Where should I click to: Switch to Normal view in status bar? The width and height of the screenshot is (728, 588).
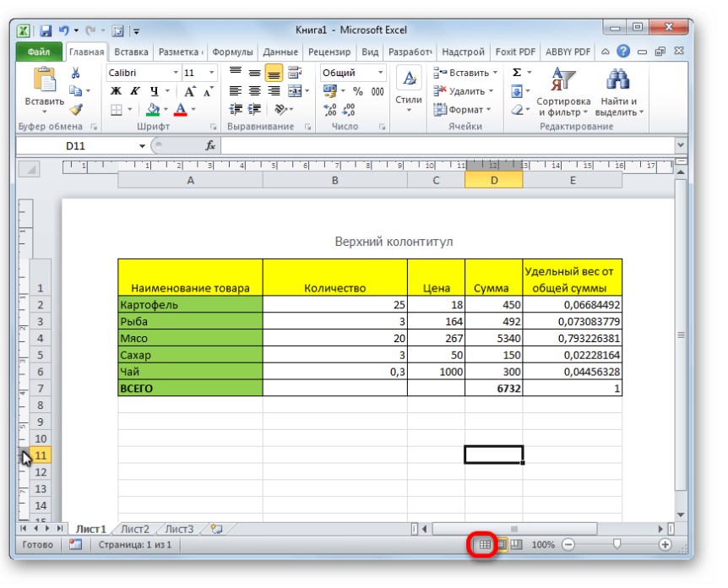pyautogui.click(x=485, y=545)
